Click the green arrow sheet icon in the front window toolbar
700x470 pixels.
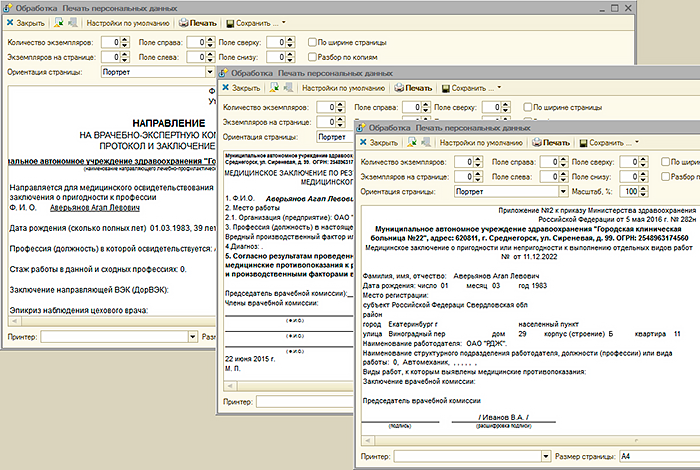(411, 143)
